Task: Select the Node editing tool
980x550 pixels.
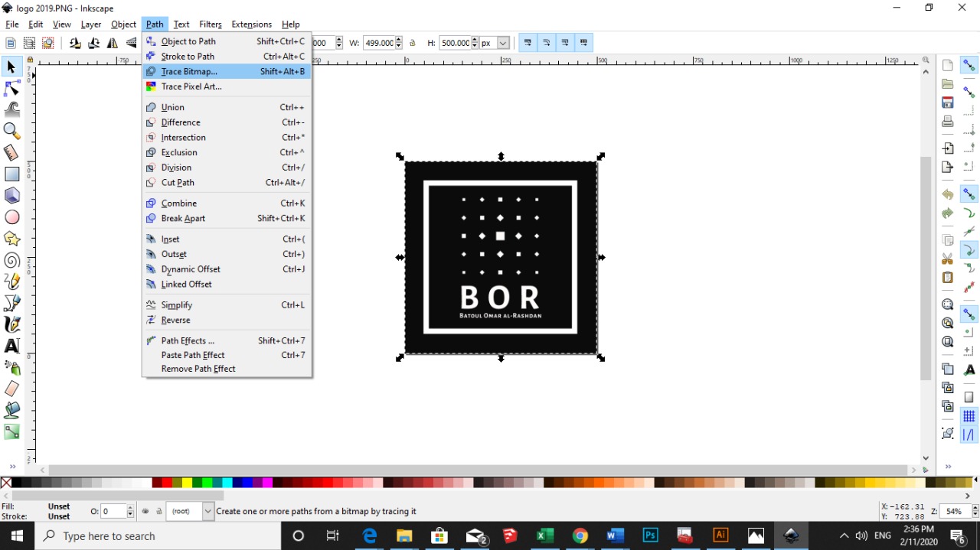Action: point(11,89)
